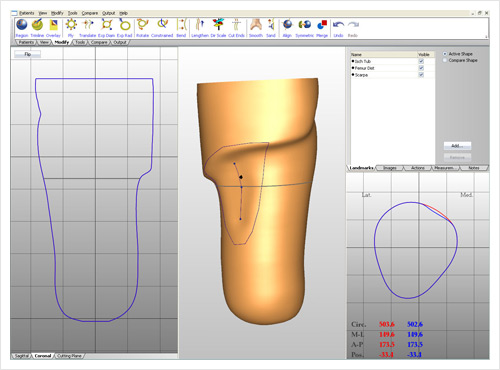Open the Output menu
The height and width of the screenshot is (370, 500).
pos(109,13)
